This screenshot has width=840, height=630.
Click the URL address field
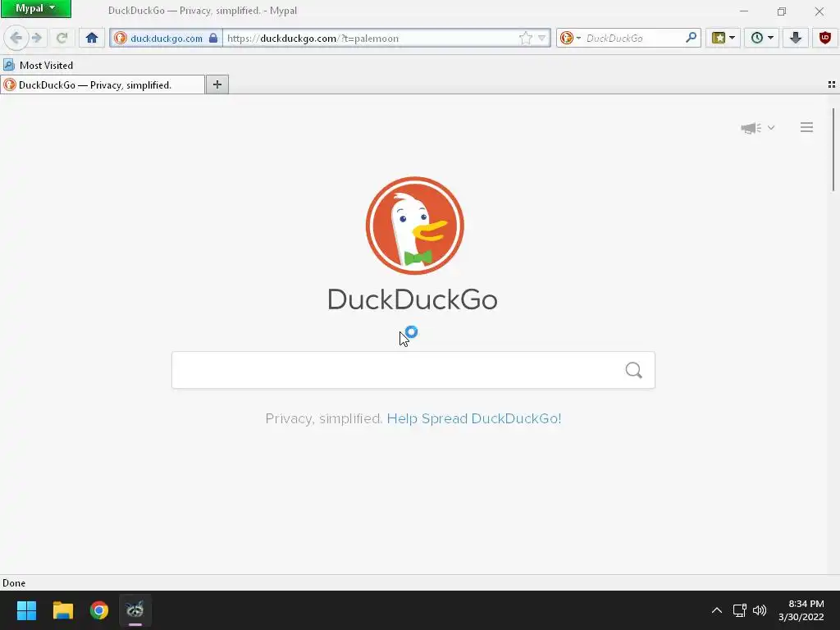pos(370,38)
